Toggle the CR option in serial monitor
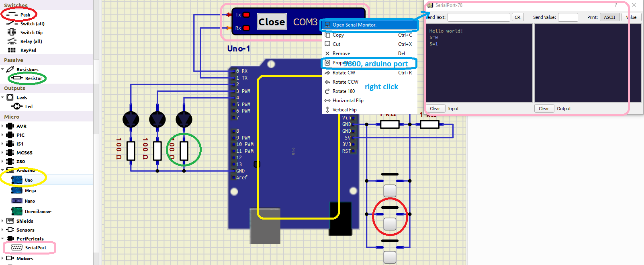The image size is (644, 265). (517, 17)
